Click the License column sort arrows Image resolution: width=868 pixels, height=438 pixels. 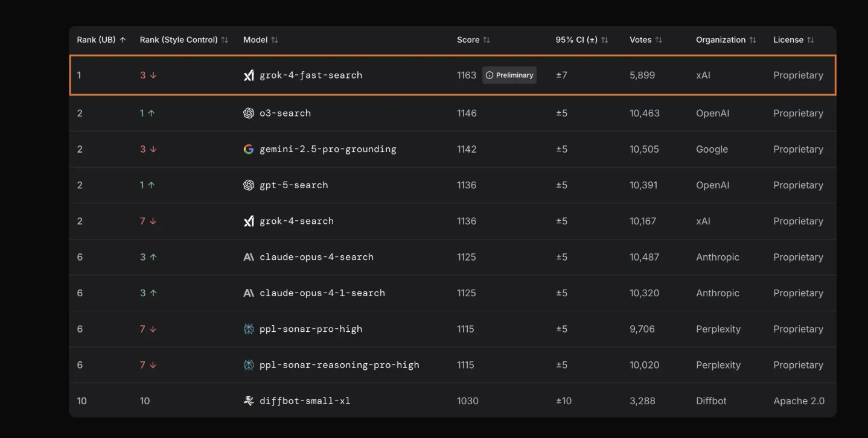[x=810, y=40]
